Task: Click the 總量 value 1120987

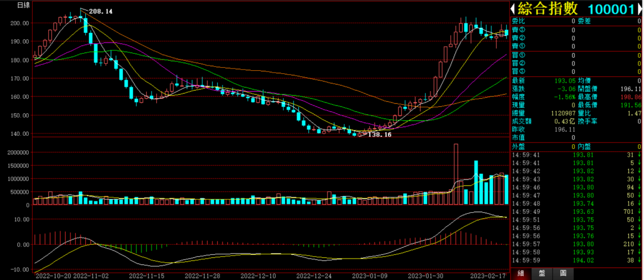Action: [x=546, y=113]
